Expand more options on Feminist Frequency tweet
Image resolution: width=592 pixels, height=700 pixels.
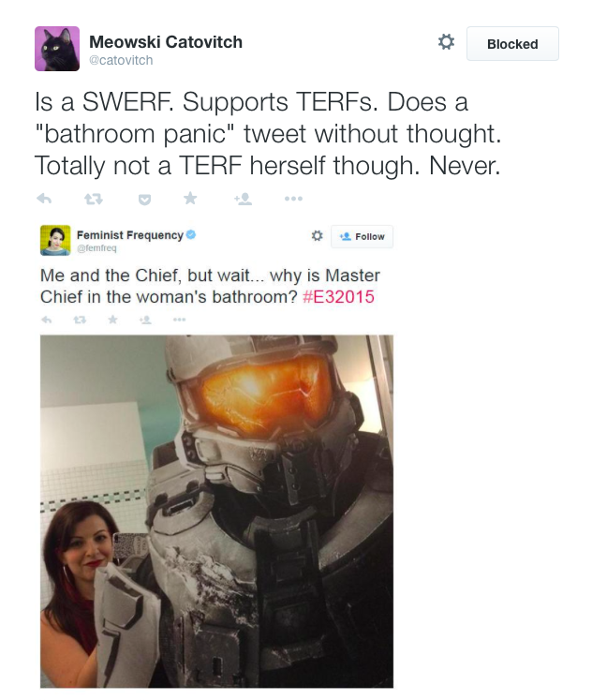[179, 320]
